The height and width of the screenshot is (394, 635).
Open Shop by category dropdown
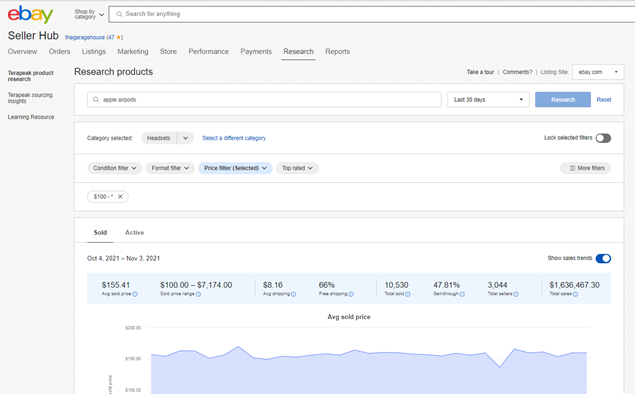(x=89, y=14)
